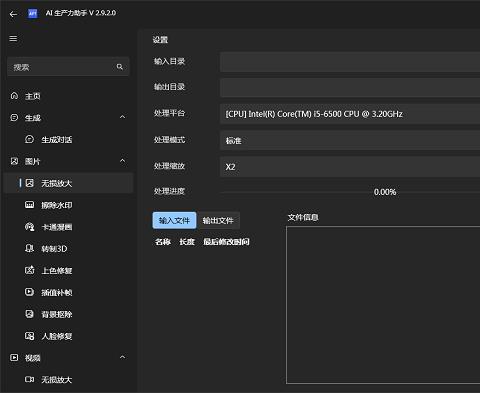Viewport: 480px width, 393px height.
Task: Switch to the 输入文件 tab
Action: (x=174, y=220)
